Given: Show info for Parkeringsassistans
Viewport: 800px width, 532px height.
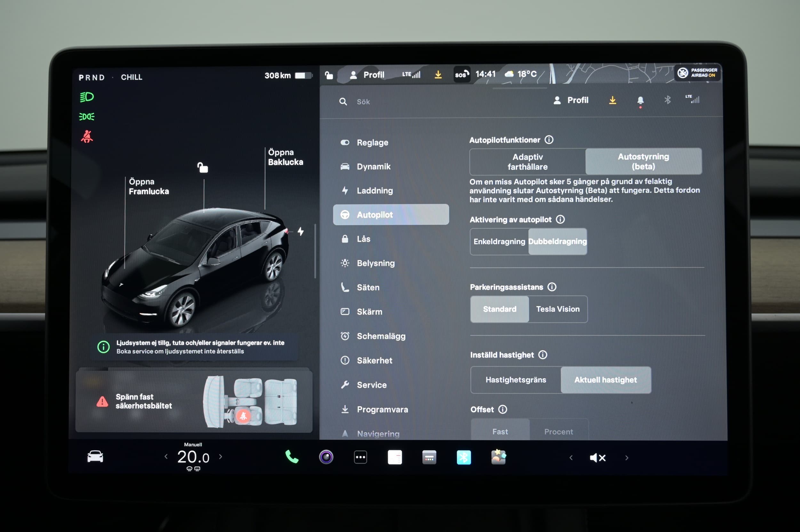Looking at the screenshot, I should point(552,287).
